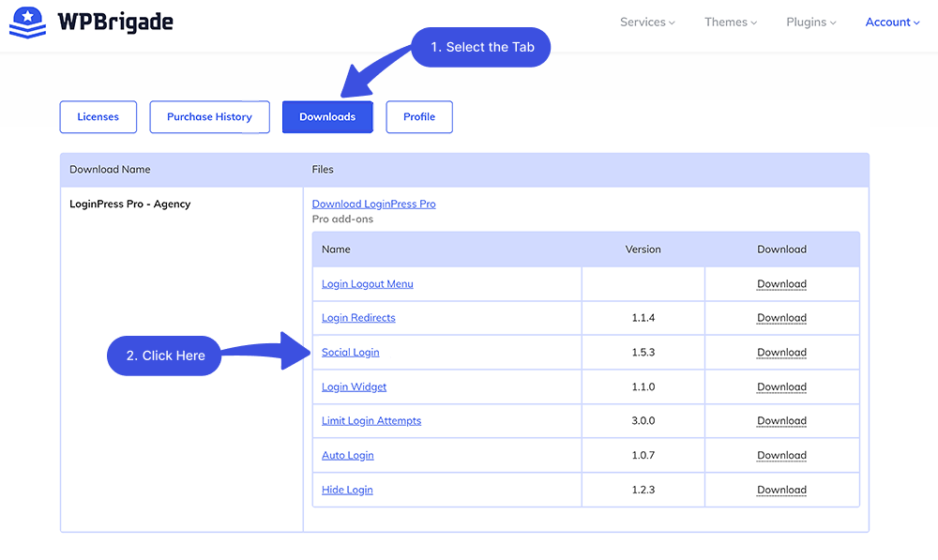Download the Limit Login Attempts add-on
Image resolution: width=938 pixels, height=560 pixels.
782,420
